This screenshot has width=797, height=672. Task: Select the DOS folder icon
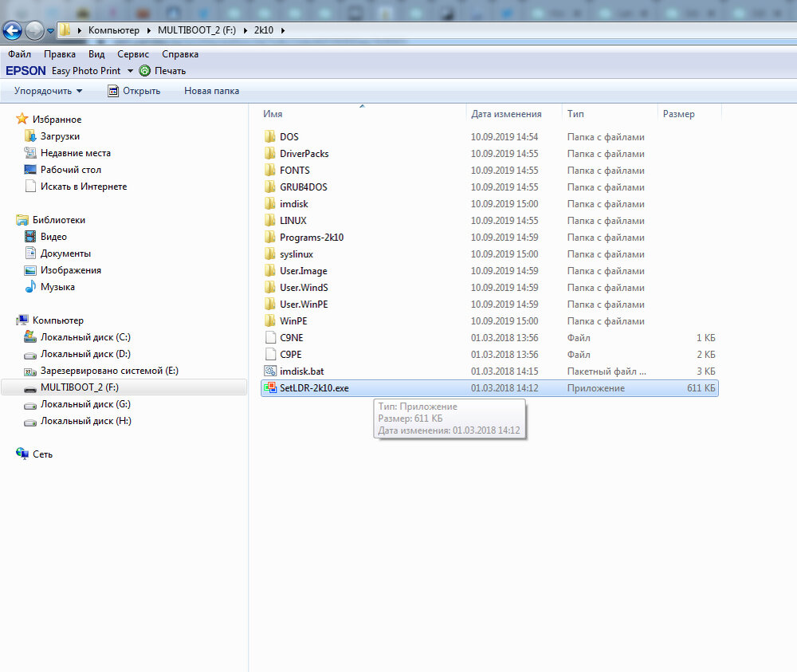point(270,137)
